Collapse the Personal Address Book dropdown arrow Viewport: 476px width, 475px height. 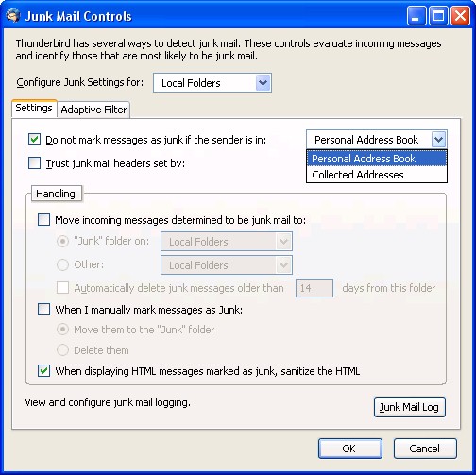(x=438, y=139)
